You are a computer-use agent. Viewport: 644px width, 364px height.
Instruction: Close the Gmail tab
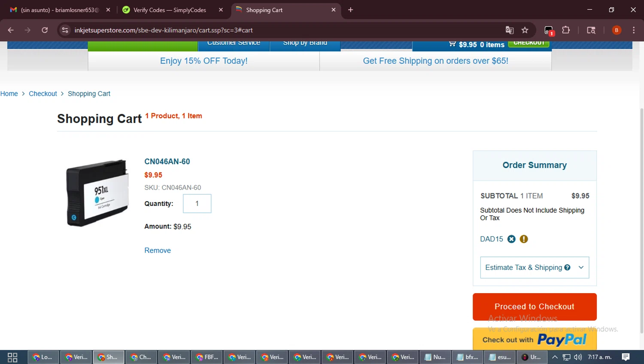click(108, 10)
